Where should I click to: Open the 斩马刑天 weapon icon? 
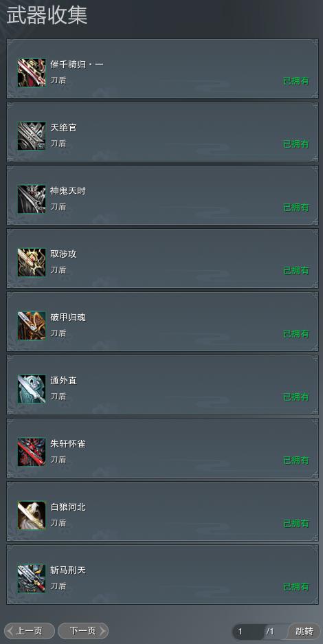pos(32,578)
